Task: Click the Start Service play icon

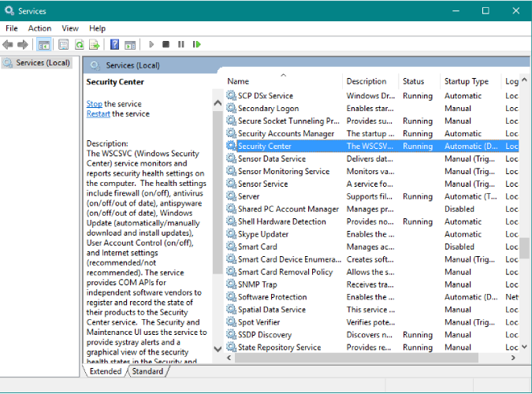Action: pos(151,44)
